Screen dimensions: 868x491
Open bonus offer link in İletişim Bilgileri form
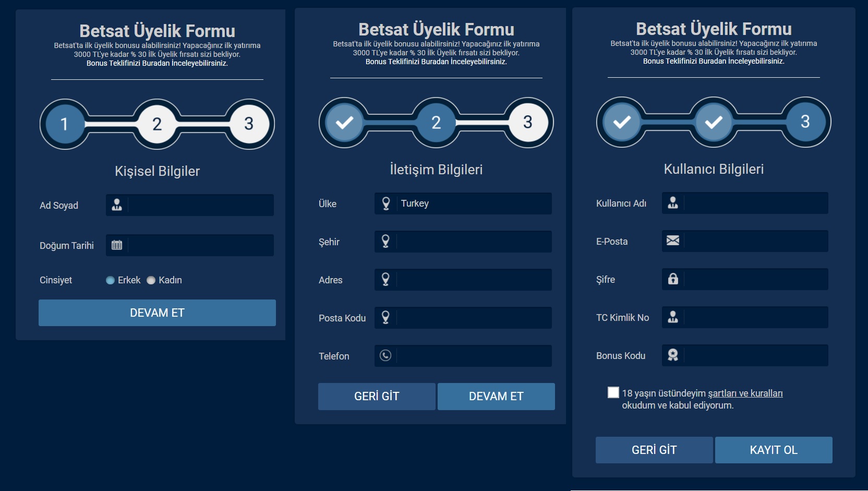[436, 62]
